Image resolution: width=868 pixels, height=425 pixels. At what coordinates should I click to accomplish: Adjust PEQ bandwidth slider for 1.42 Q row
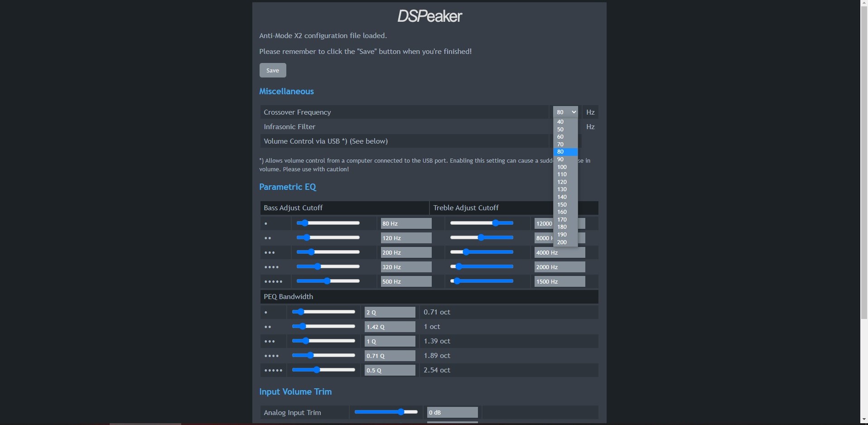click(323, 326)
